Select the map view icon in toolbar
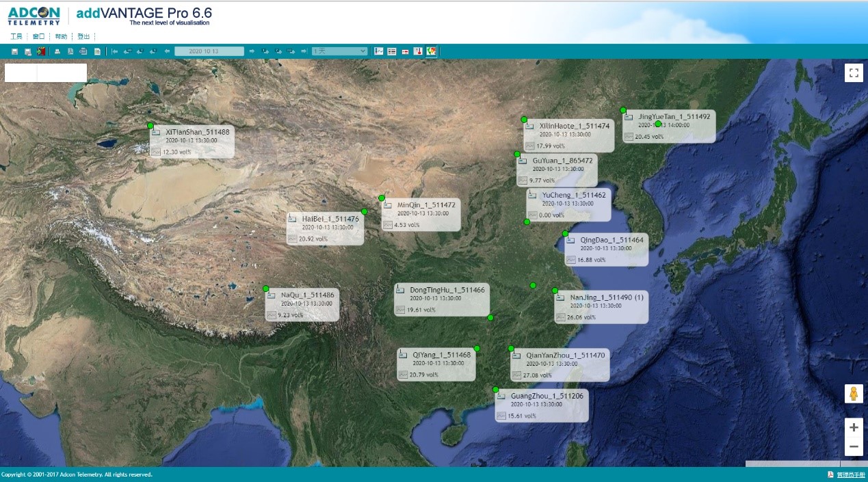The width and height of the screenshot is (868, 482). click(x=431, y=51)
